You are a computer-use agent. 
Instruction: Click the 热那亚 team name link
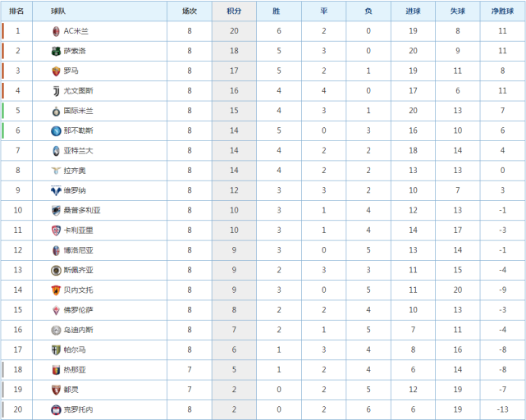(x=74, y=370)
